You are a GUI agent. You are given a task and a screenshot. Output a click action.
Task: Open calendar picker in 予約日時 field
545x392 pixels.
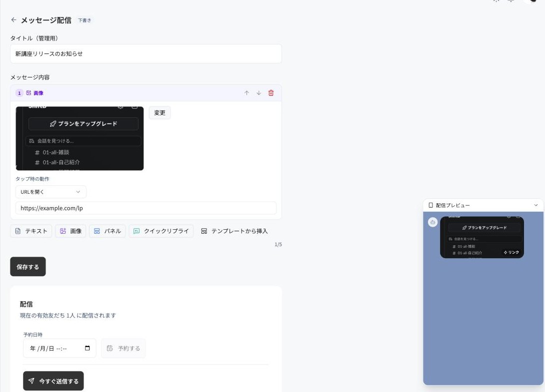click(x=87, y=348)
